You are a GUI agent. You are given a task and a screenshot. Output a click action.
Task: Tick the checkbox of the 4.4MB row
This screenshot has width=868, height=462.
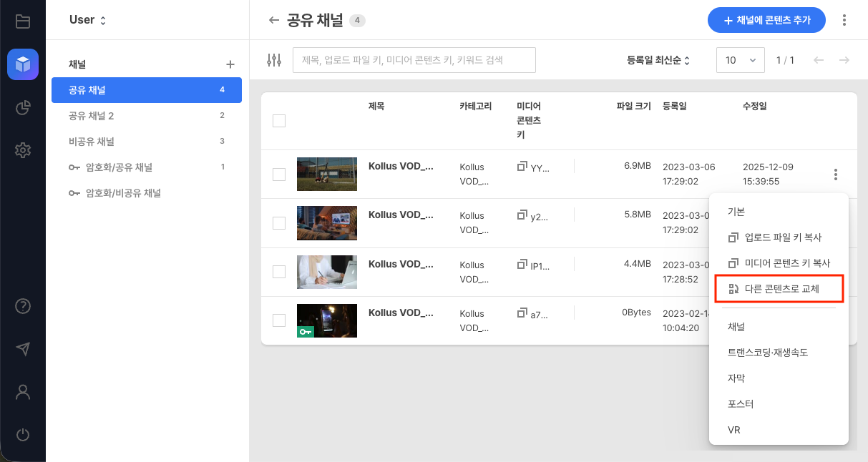279,272
